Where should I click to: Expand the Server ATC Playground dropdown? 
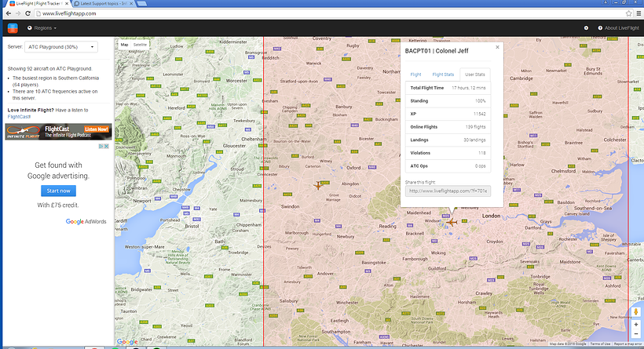click(x=60, y=47)
